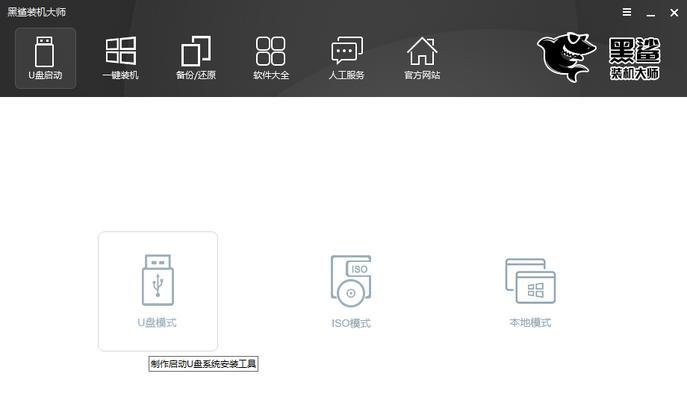The width and height of the screenshot is (687, 400).
Task: Choose the ISO模式 disc icon
Action: click(351, 281)
